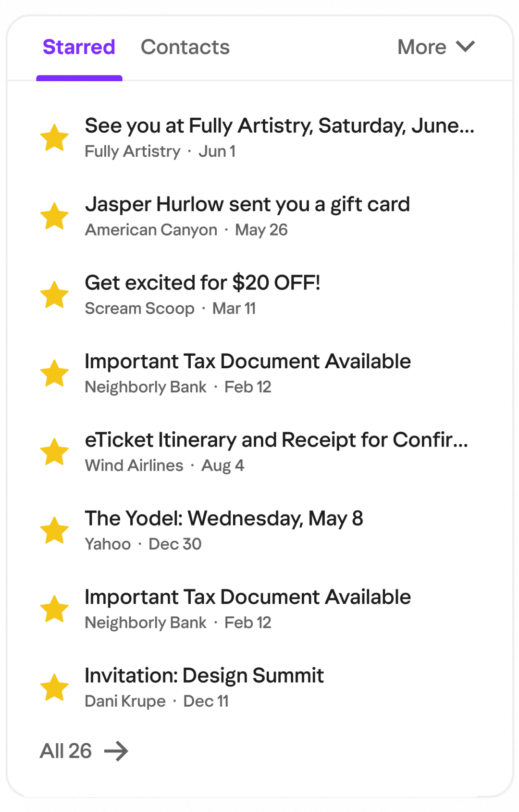Open the "Invitation: Design Summit" email
Image resolution: width=519 pixels, height=812 pixels.
(x=204, y=675)
